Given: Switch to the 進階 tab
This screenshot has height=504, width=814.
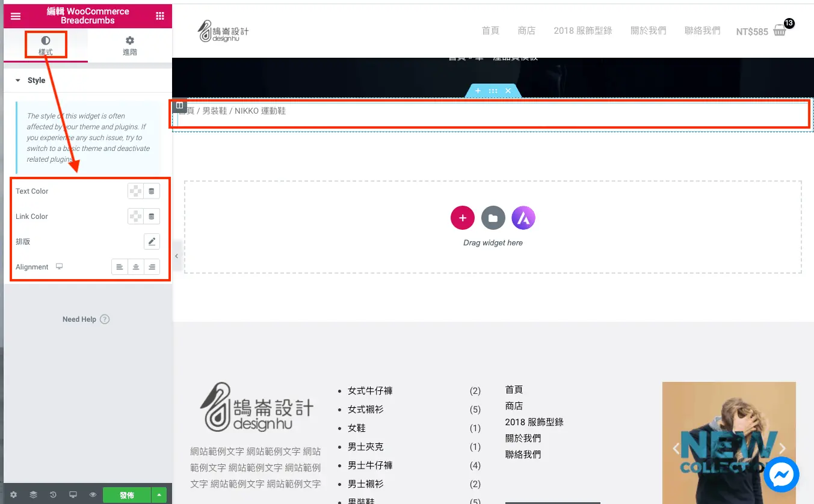Looking at the screenshot, I should [130, 46].
